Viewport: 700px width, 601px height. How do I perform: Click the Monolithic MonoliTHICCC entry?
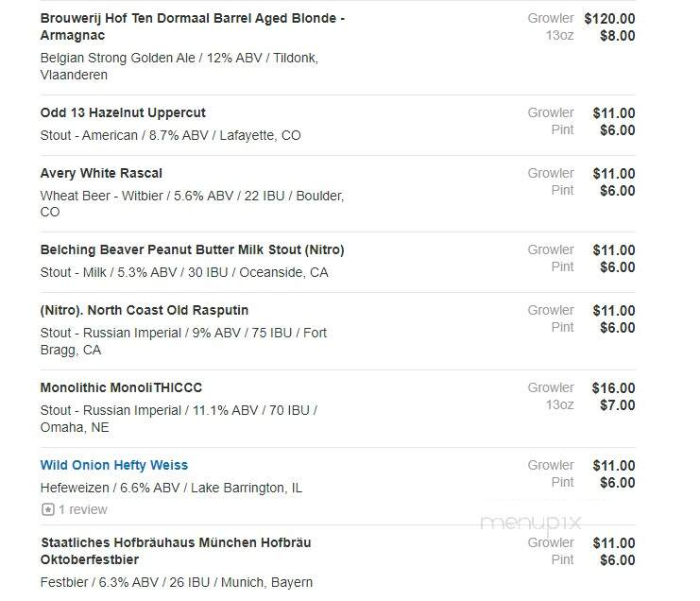tap(121, 387)
